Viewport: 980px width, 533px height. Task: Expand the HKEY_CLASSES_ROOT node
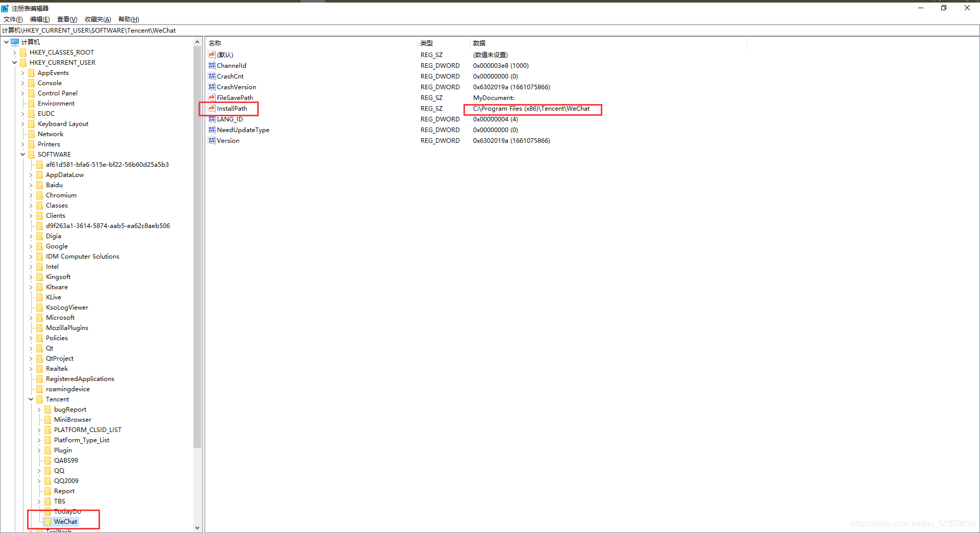(x=14, y=52)
